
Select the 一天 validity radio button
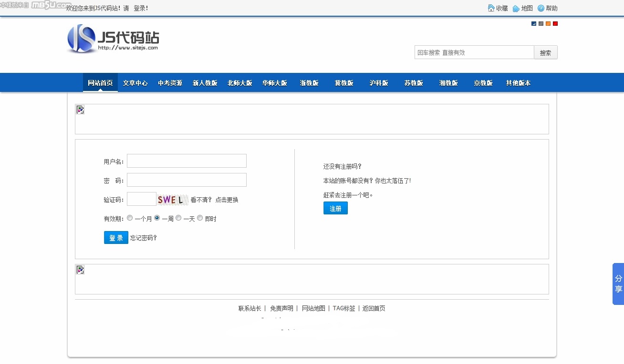(178, 218)
